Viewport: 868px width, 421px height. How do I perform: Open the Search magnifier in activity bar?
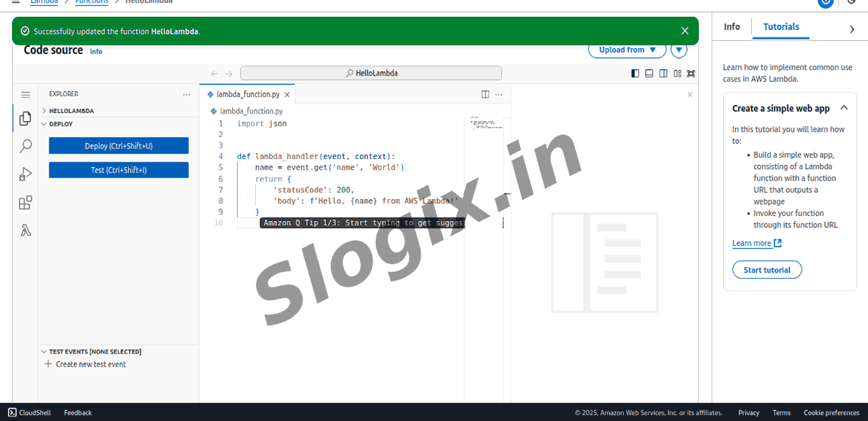(25, 146)
